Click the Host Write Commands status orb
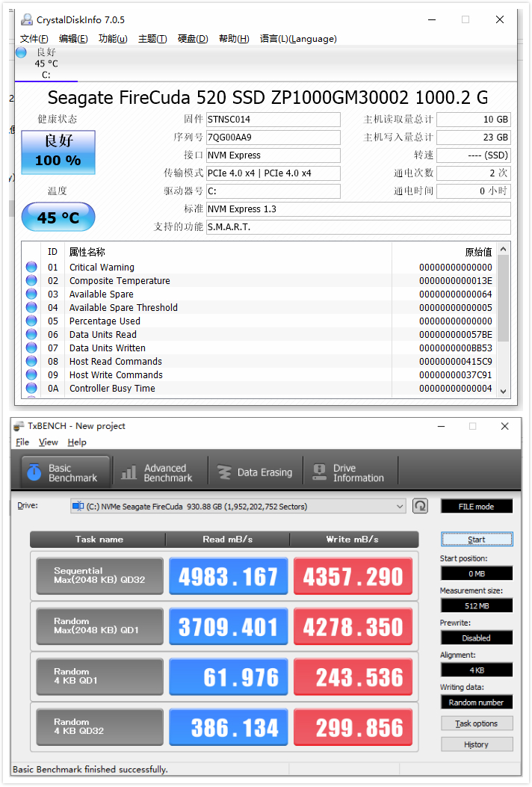The width and height of the screenshot is (532, 787). pos(31,374)
